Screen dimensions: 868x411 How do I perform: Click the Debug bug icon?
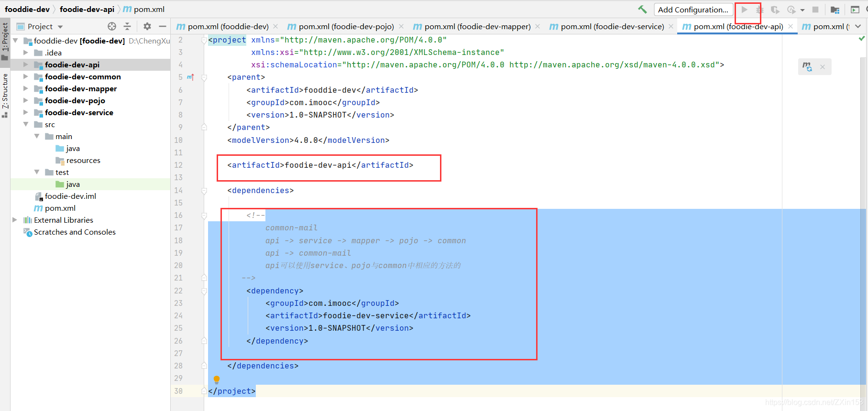tap(760, 10)
